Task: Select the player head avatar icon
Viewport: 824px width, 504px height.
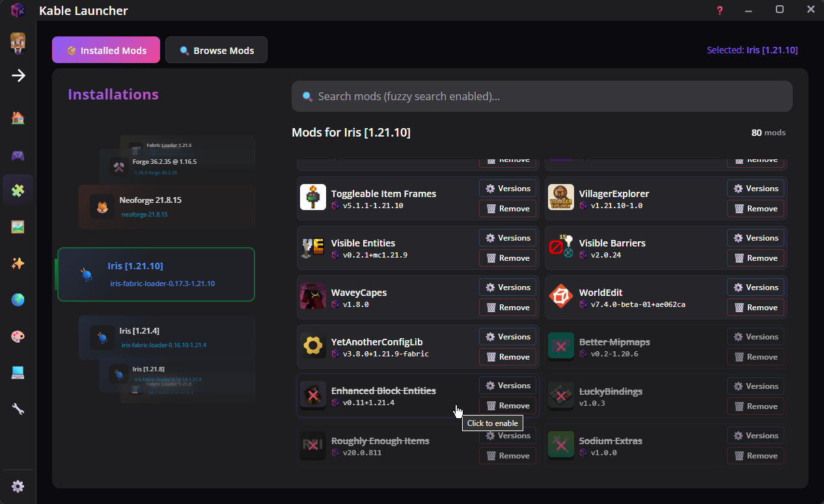Action: [x=18, y=43]
